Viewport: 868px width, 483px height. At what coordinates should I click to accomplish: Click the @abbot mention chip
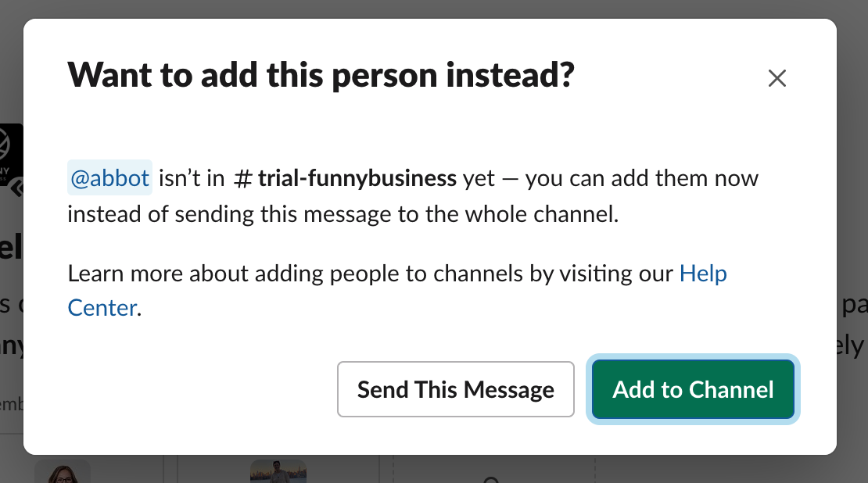(109, 178)
